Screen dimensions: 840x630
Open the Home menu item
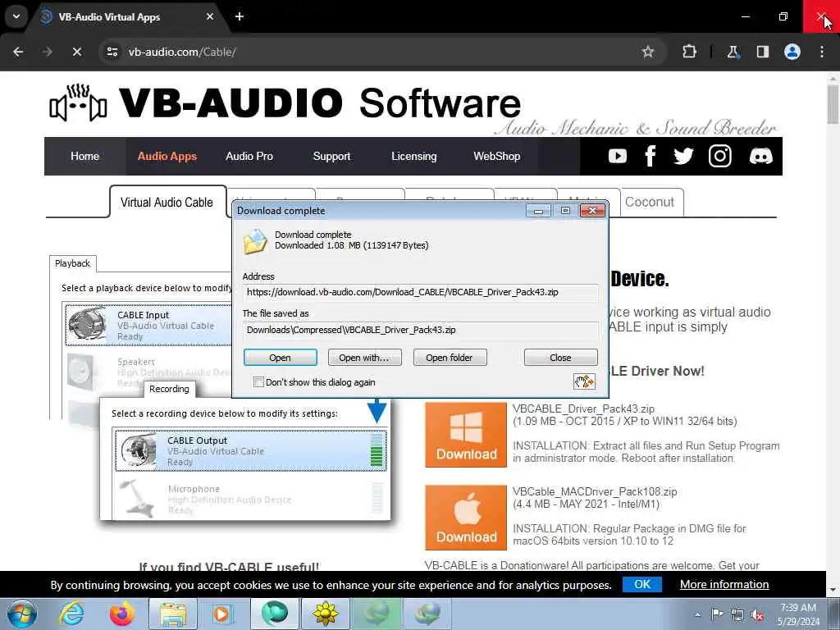[84, 156]
